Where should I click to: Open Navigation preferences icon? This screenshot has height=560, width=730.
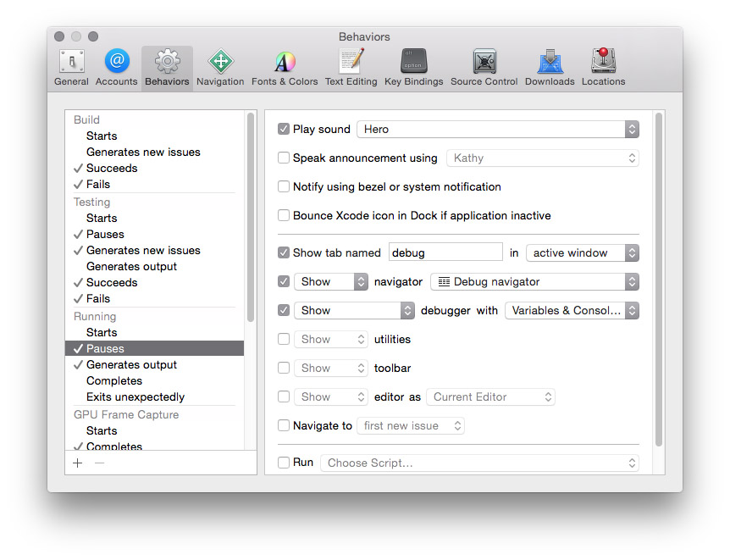tap(220, 61)
